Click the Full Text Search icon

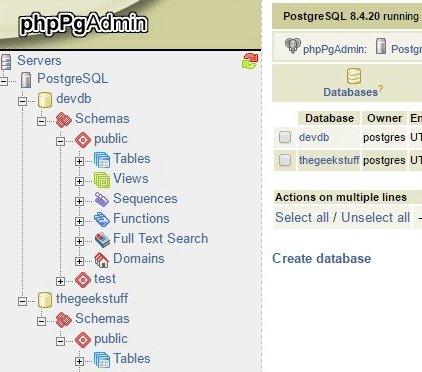[x=102, y=240]
